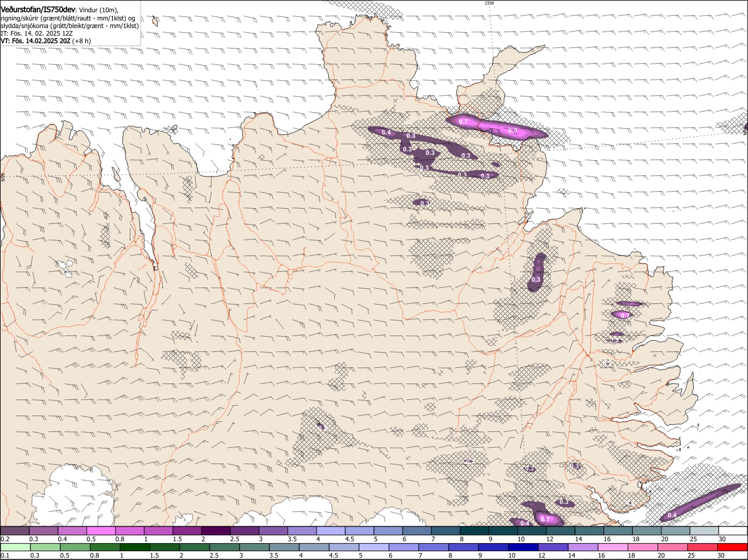
Task: Select the dark mauve swatch between 0.2 and 0.3, upper legend
Action: [15, 531]
